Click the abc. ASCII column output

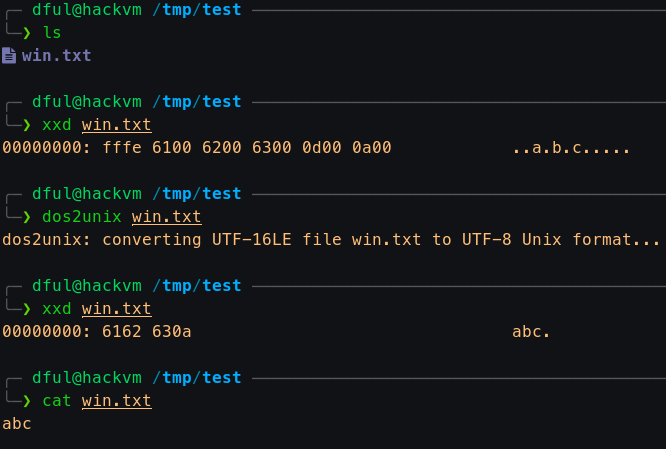coord(531,332)
